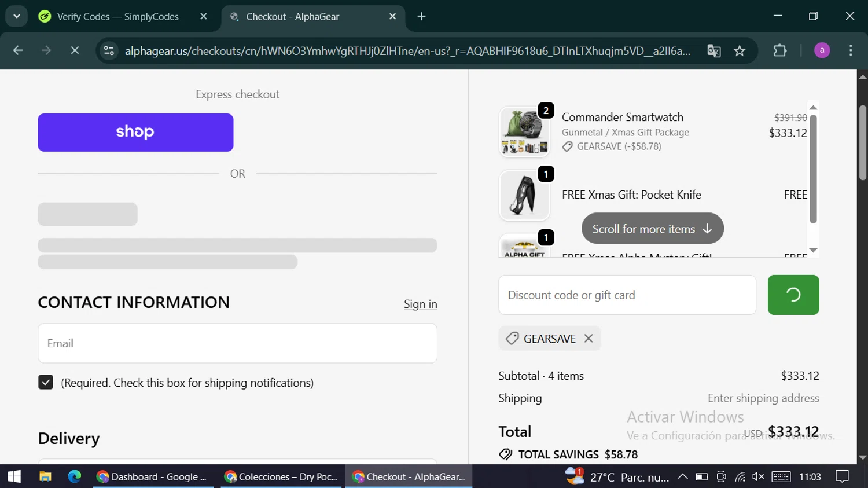Open the weather widget showing 27°C
Screen dimensions: 868x488
click(x=617, y=477)
